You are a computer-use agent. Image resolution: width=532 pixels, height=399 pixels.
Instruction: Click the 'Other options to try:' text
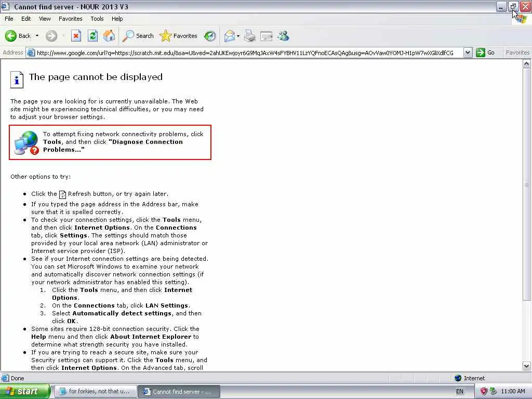coord(41,177)
